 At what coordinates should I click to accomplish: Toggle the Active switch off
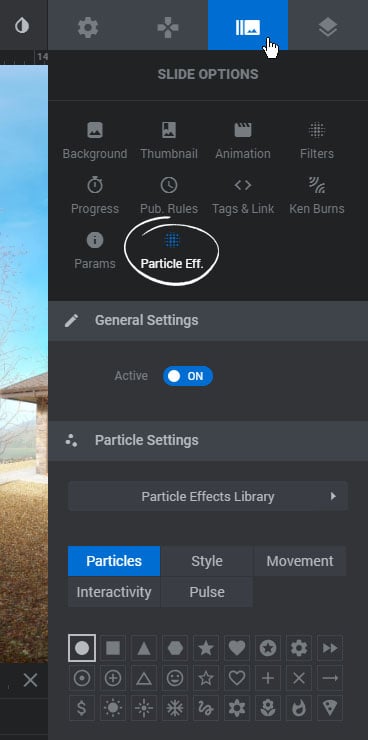188,376
